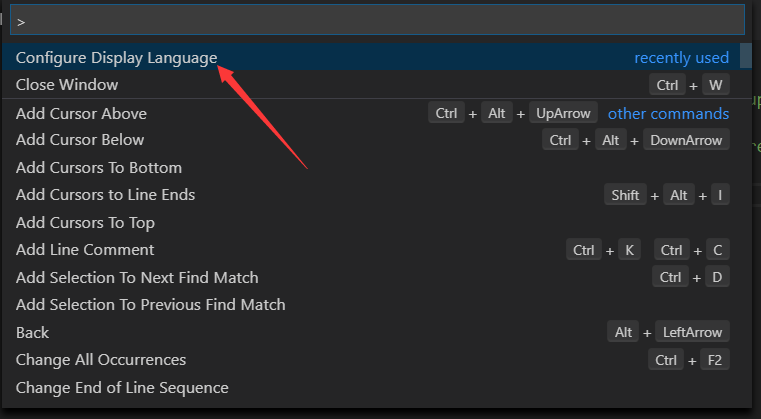Click the 'other commands' label
The height and width of the screenshot is (419, 761).
(668, 113)
